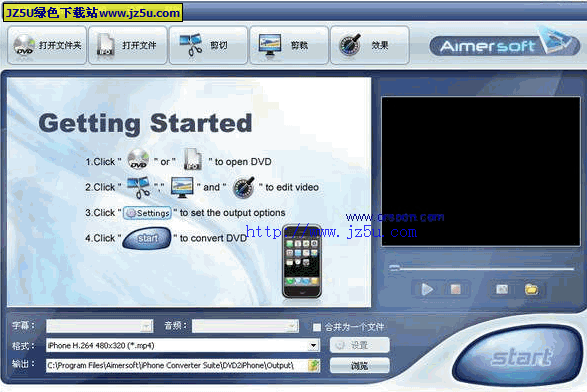This screenshot has height=392, width=587.
Task: Click the scissors icon in step 2
Action: [138, 187]
